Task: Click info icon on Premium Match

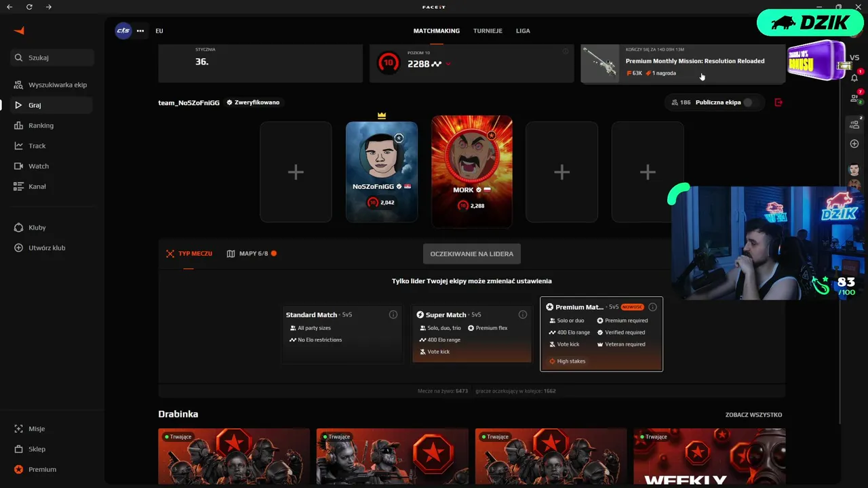Action: (x=652, y=307)
